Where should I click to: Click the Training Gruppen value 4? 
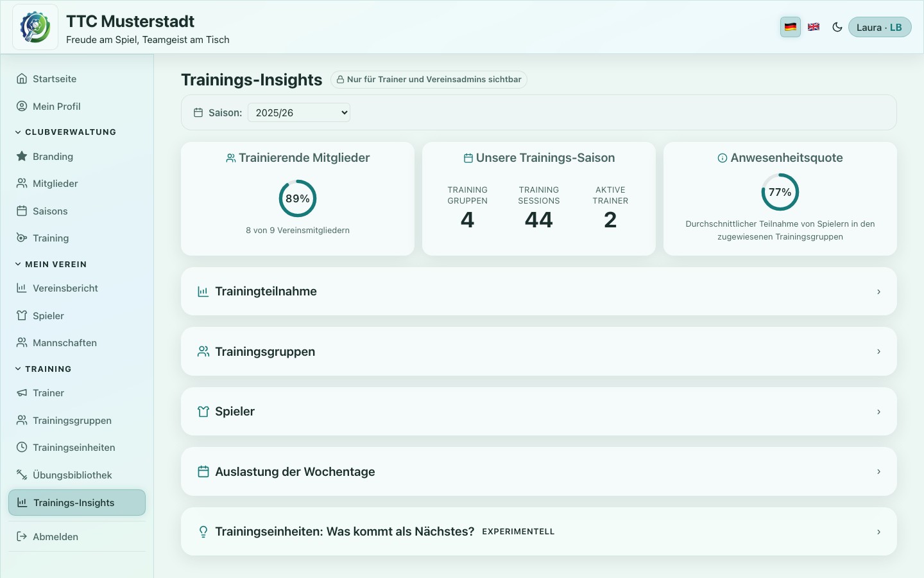pyautogui.click(x=468, y=220)
